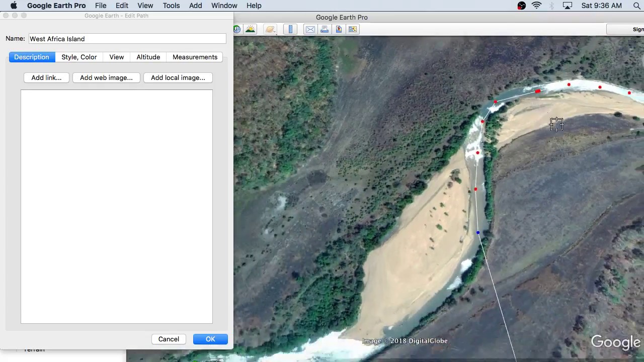Open the Window menu
Viewport: 644px width, 362px height.
(224, 6)
